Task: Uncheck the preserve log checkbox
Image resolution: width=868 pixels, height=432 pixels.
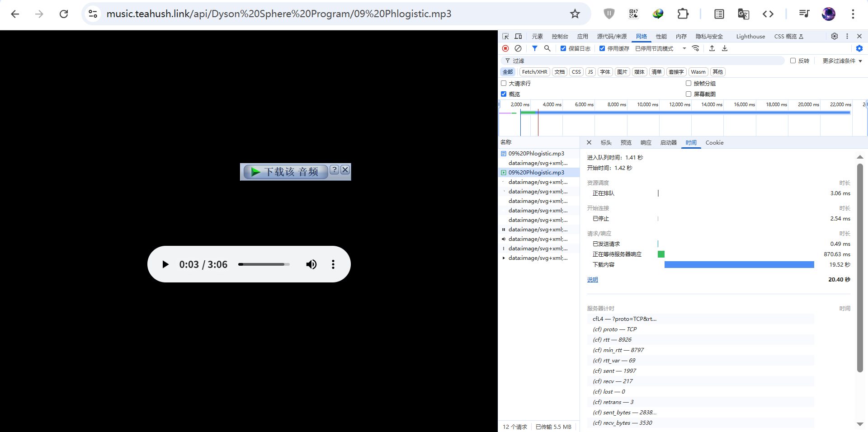Action: [x=563, y=48]
